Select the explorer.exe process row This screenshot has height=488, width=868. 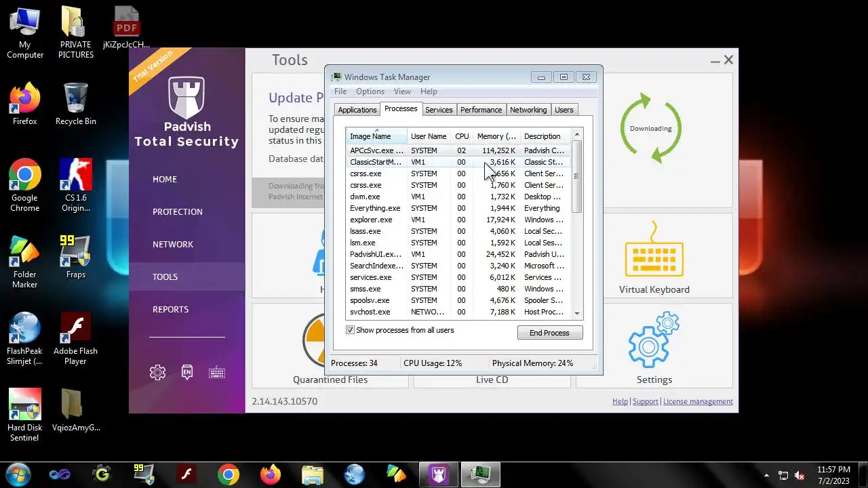tap(459, 220)
